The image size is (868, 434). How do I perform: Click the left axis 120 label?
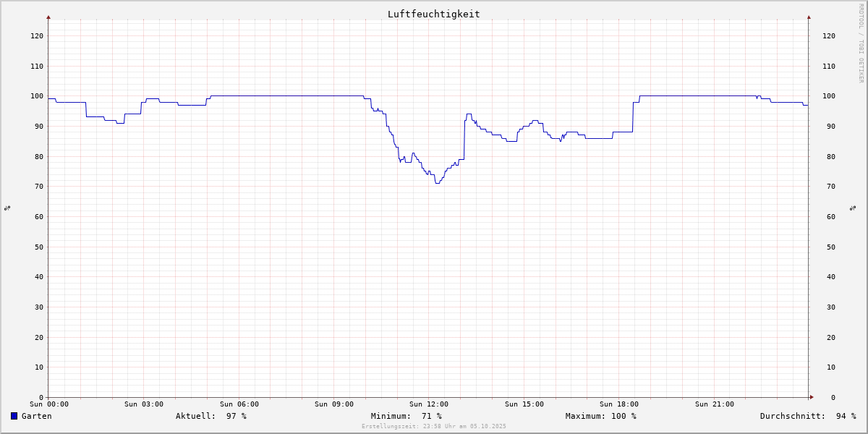37,35
